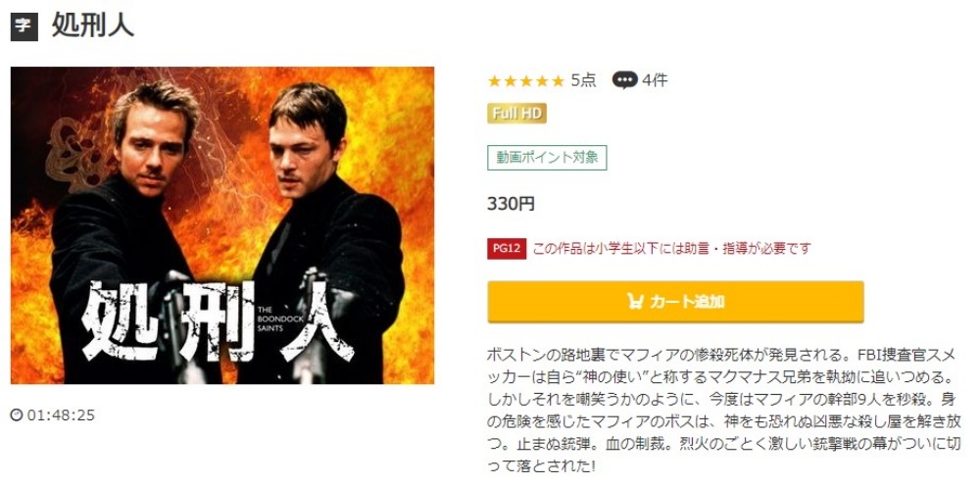The image size is (980, 486).
Task: Click the clock icon beside runtime
Action: (x=17, y=414)
